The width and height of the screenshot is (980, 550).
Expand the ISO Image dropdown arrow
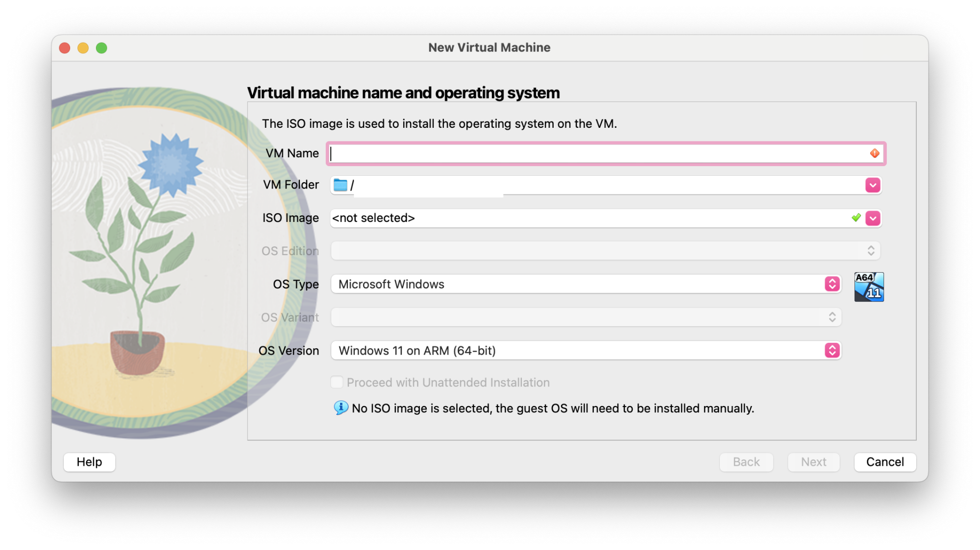(873, 218)
